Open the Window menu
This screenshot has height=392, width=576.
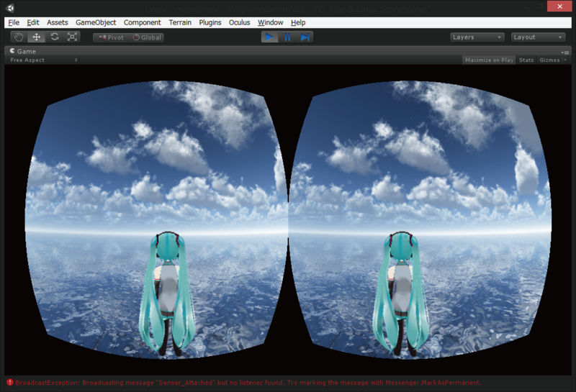click(271, 22)
